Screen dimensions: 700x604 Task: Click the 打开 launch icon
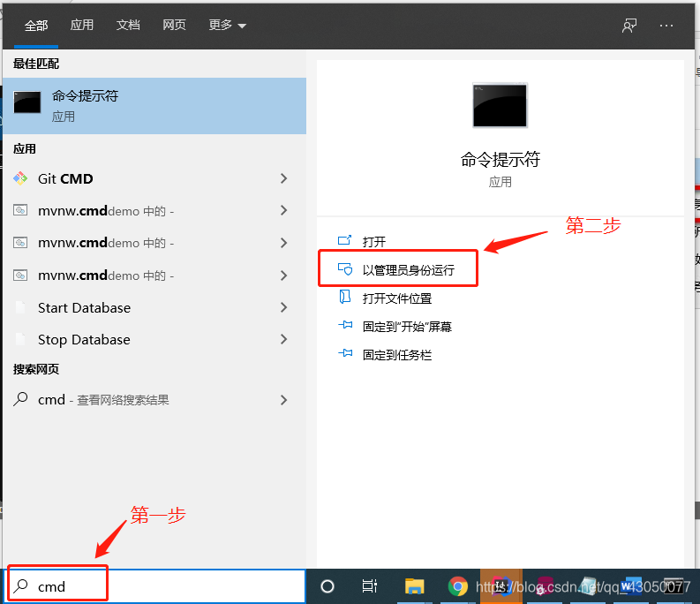[x=344, y=240]
